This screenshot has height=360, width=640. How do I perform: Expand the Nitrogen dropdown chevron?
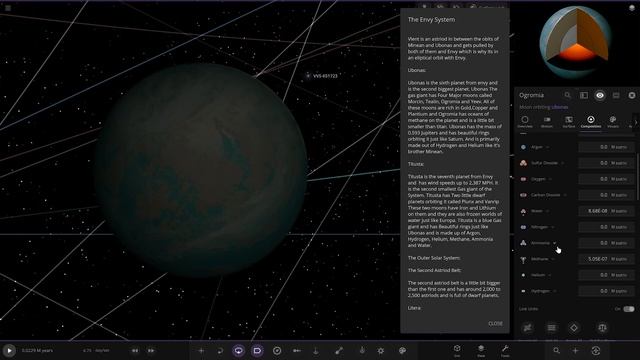click(x=553, y=227)
